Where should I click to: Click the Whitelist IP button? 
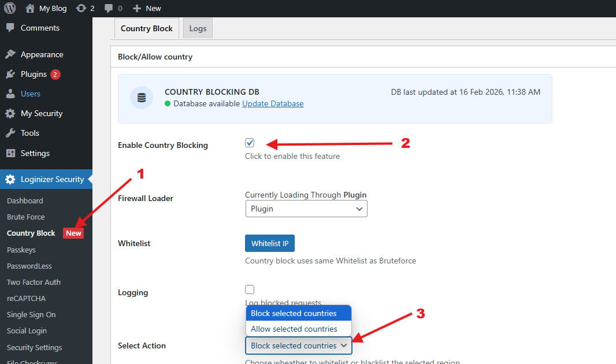click(269, 243)
